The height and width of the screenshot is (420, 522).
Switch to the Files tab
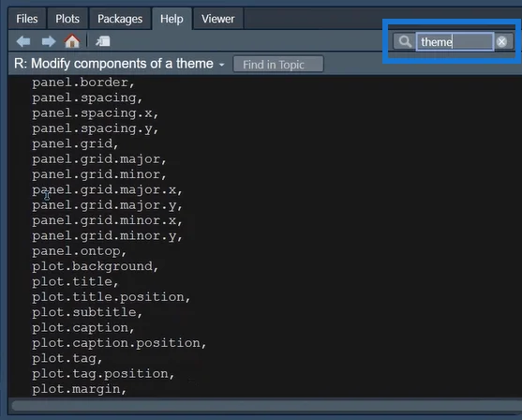click(27, 19)
